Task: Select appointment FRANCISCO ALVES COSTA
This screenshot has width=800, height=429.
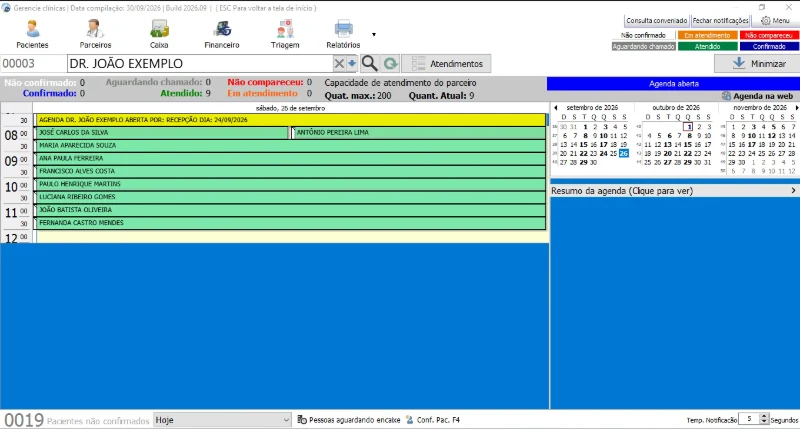Action: coord(291,171)
